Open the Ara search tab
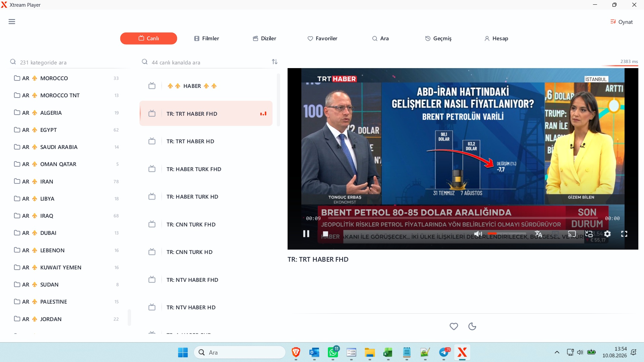The image size is (644, 362). (381, 38)
